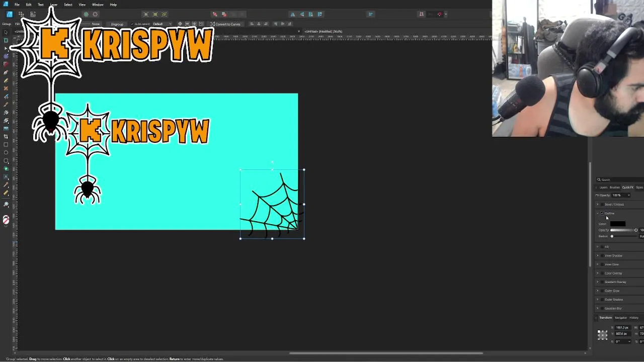Click the red snapping magnet icon

pyautogui.click(x=439, y=14)
